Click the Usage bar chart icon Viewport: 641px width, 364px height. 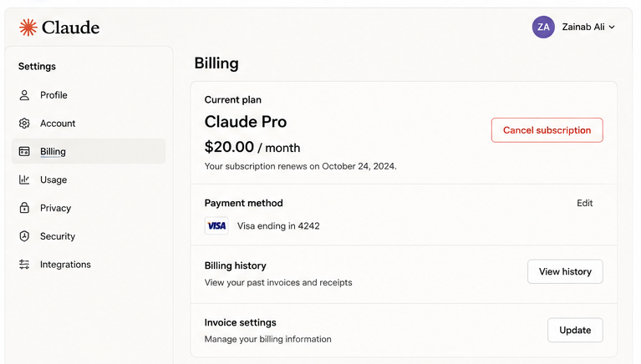[x=24, y=179]
